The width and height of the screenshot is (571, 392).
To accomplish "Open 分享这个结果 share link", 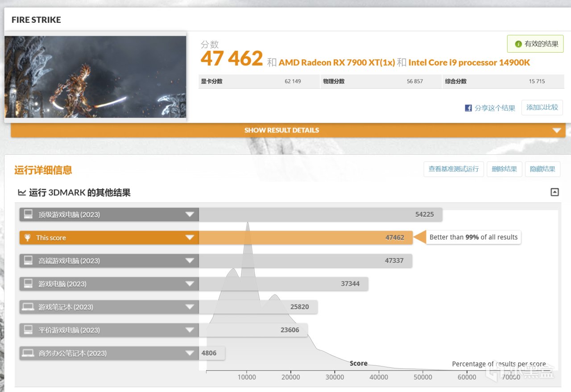I will click(x=495, y=108).
